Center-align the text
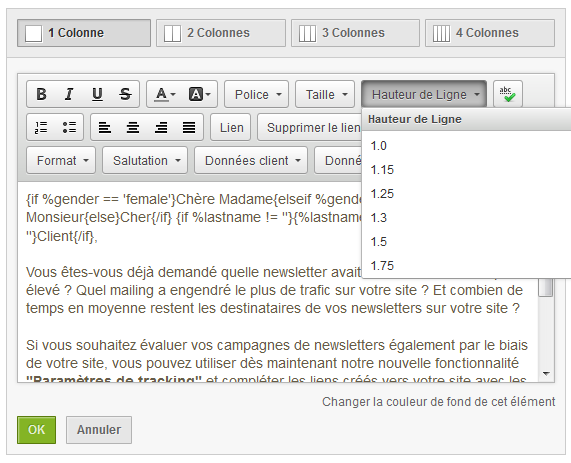571x463 pixels. [x=133, y=127]
